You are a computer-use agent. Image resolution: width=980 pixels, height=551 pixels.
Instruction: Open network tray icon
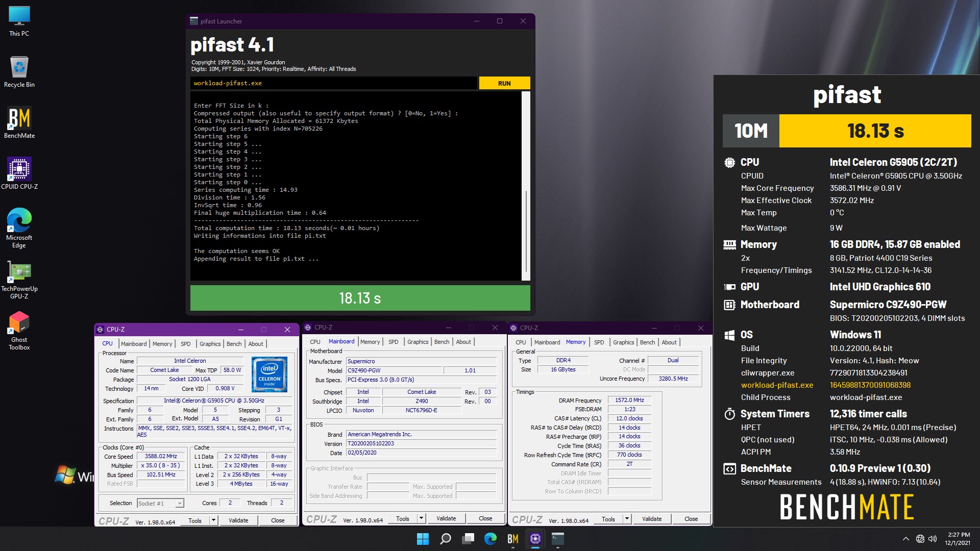pyautogui.click(x=920, y=539)
